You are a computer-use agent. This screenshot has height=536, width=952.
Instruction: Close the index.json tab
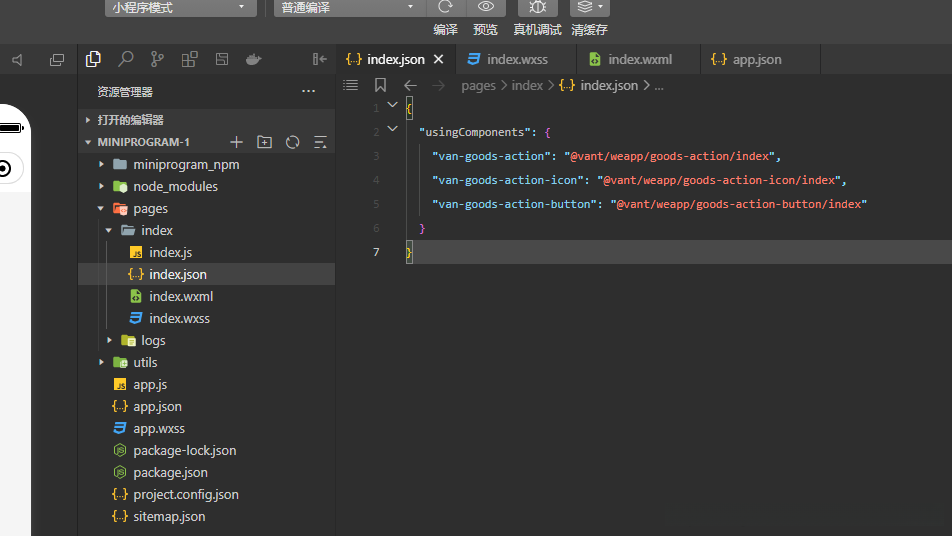pos(438,59)
